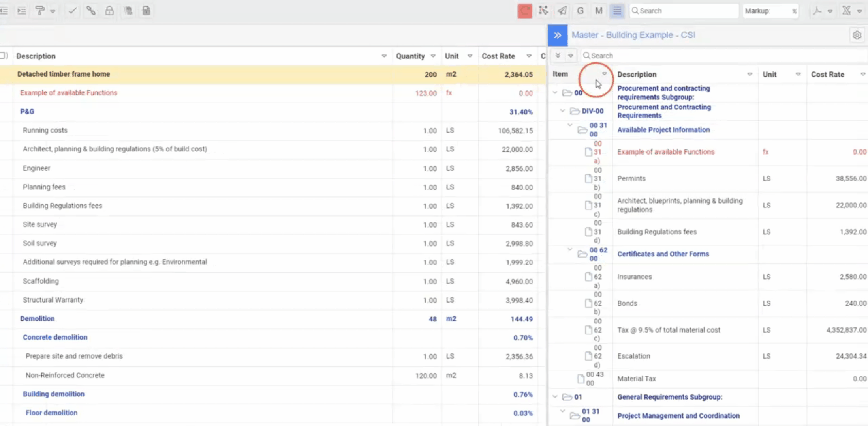Collapse the 01 General Requirements subgroup
The image size is (868, 426).
point(555,397)
